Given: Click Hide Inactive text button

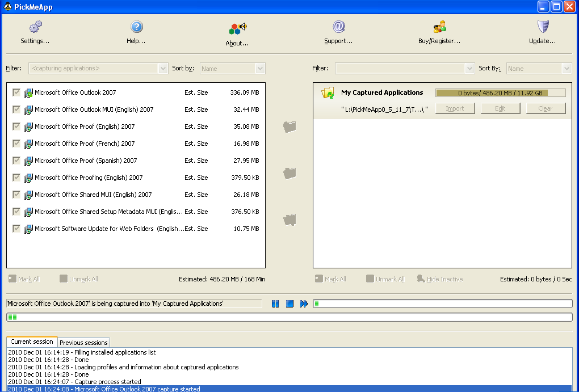Looking at the screenshot, I should [444, 280].
